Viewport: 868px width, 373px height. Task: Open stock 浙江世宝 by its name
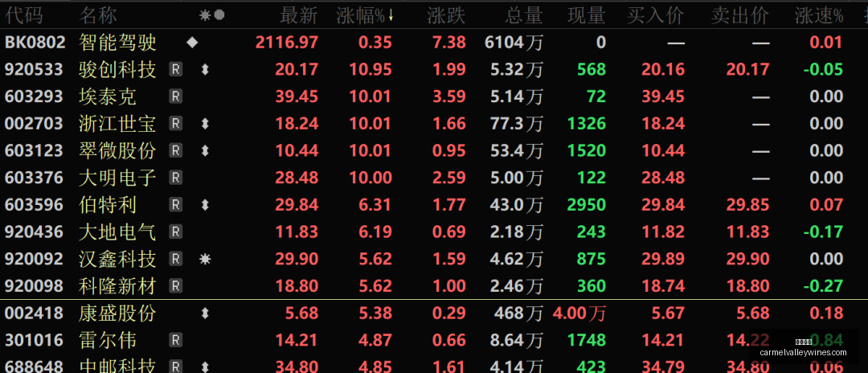click(x=117, y=124)
